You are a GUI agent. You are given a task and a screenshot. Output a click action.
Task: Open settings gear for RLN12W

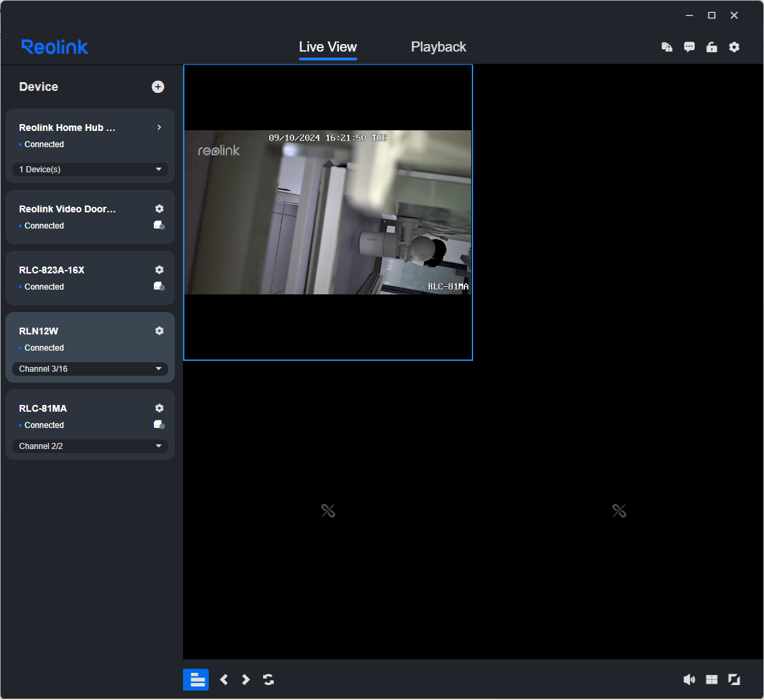pyautogui.click(x=159, y=330)
